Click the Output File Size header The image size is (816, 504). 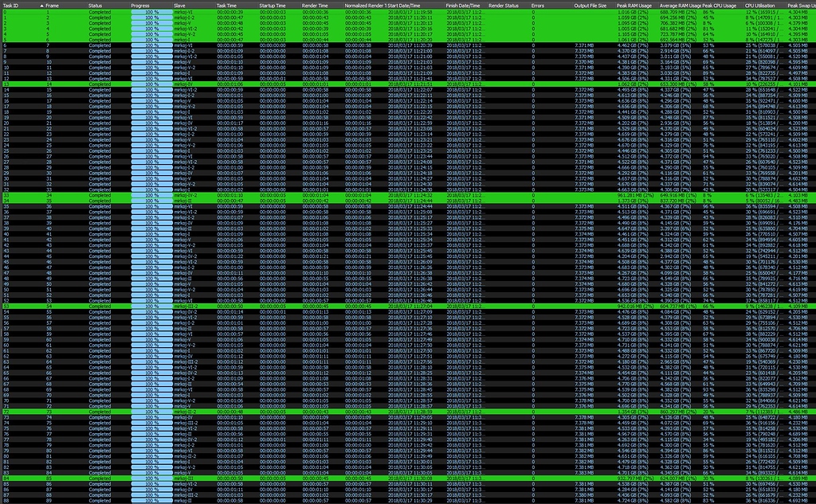pos(590,5)
